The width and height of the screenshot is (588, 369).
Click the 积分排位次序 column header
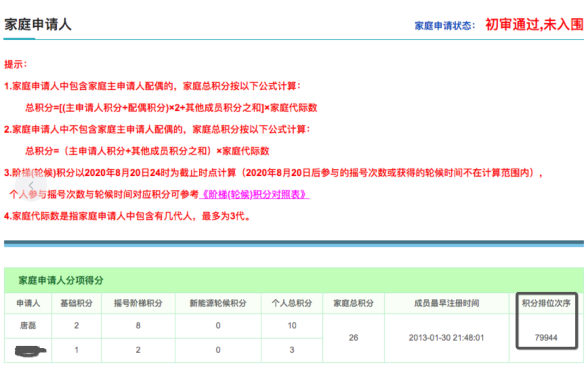[x=546, y=303]
